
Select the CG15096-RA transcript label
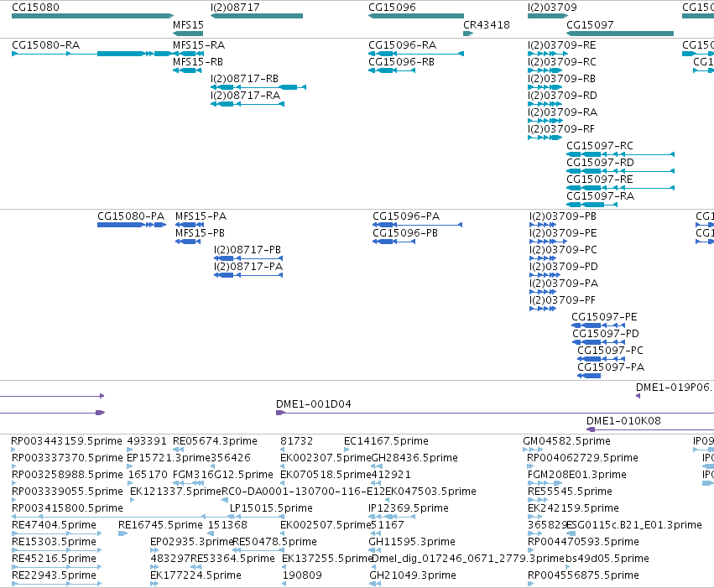[403, 45]
